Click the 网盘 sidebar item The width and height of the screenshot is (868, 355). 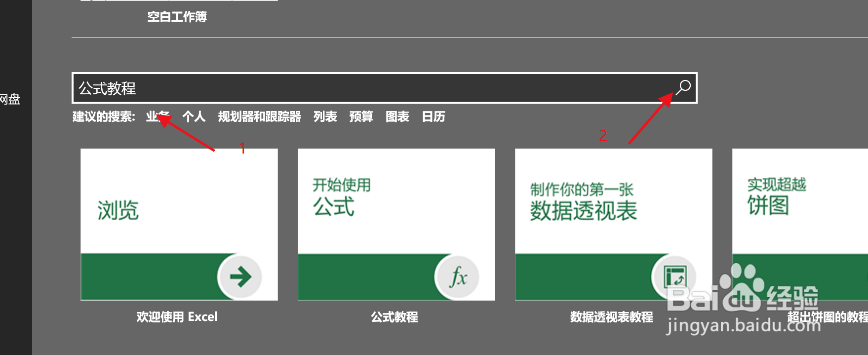coord(10,99)
